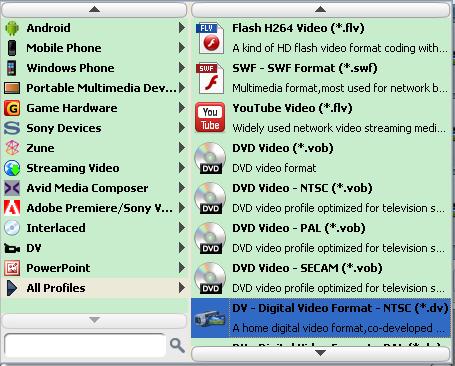Click the DVD Video (*.vob) disc icon
The height and width of the screenshot is (366, 455).
click(210, 158)
